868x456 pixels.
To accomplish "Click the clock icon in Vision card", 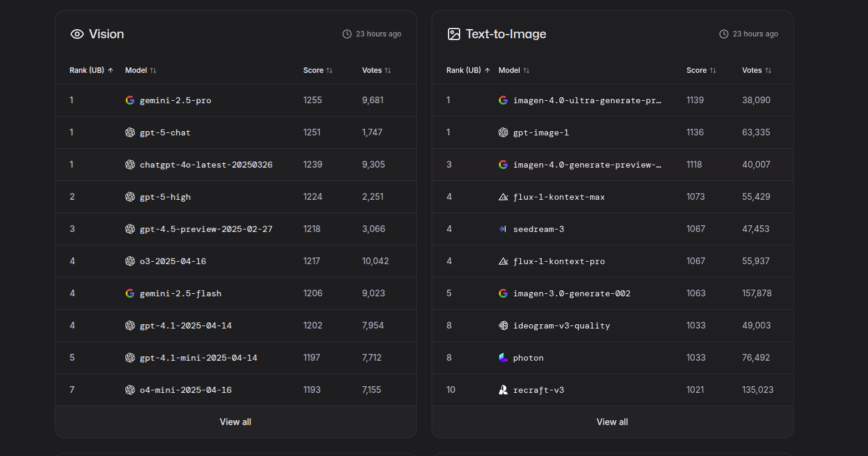I will (347, 34).
